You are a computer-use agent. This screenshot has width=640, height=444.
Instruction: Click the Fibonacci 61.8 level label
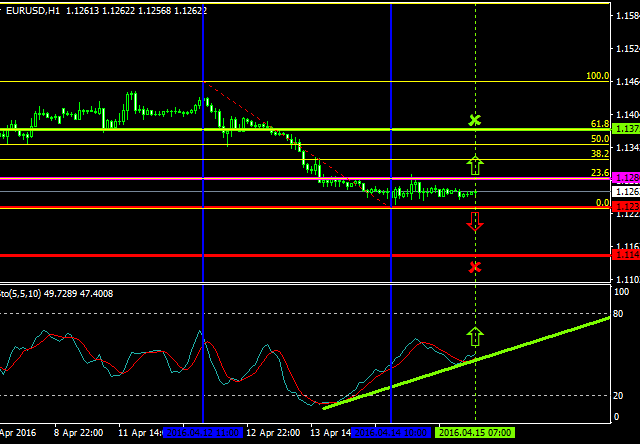click(x=600, y=124)
